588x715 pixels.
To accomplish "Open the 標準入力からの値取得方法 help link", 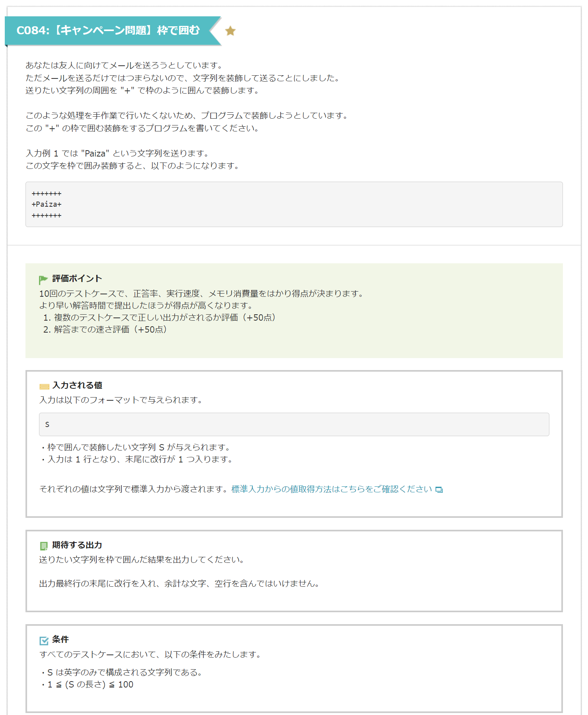I will [x=331, y=489].
